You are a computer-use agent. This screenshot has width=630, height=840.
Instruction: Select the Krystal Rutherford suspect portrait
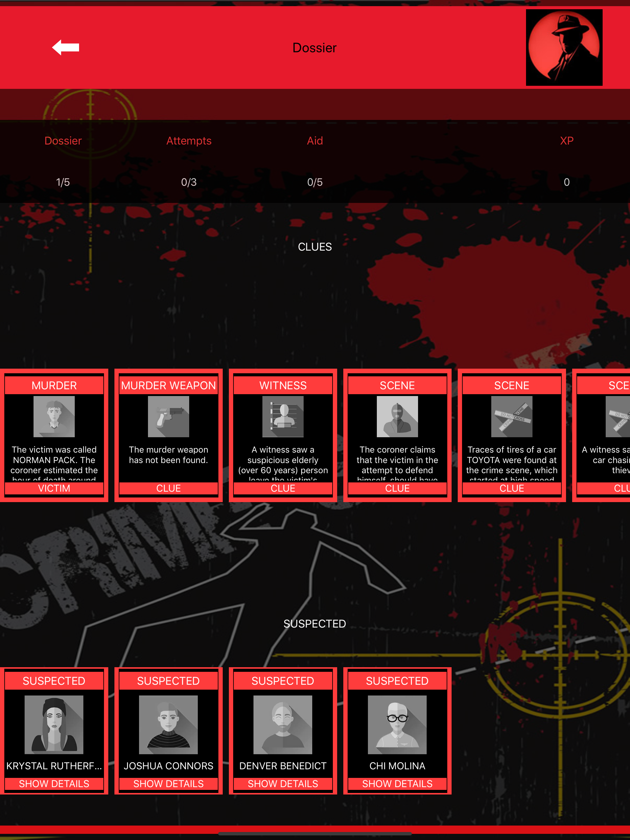coord(54,725)
